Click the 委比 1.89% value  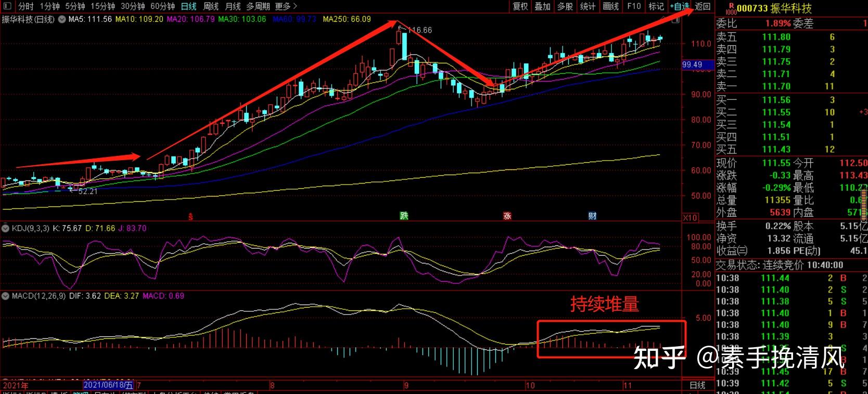tap(778, 23)
